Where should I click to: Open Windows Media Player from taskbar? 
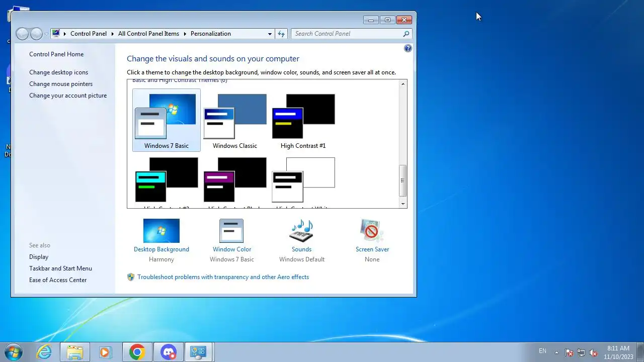point(105,352)
